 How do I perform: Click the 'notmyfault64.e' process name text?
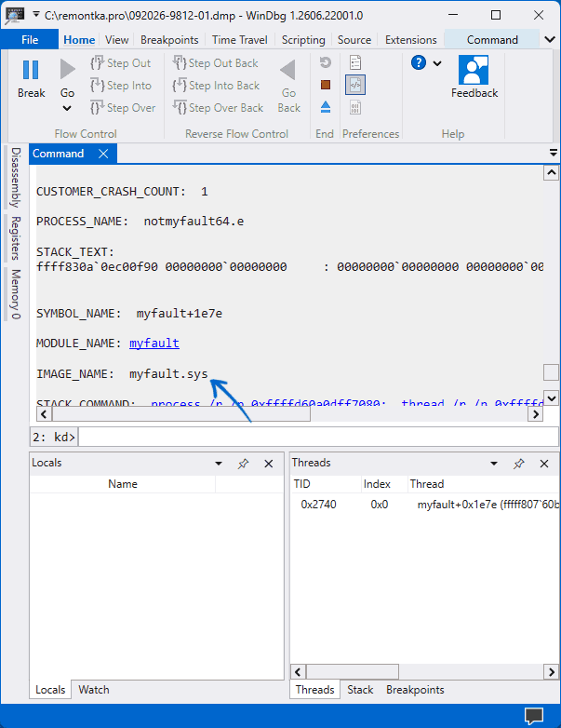click(x=194, y=222)
